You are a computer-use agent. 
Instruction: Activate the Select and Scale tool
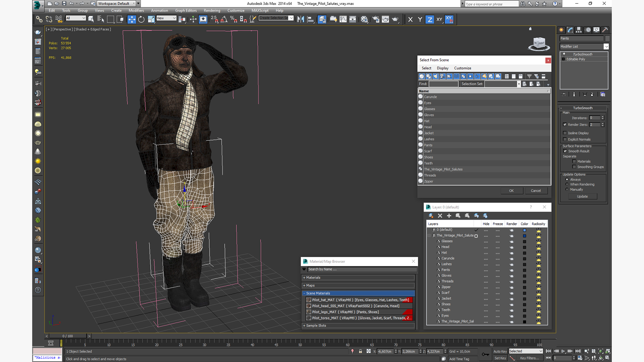151,19
